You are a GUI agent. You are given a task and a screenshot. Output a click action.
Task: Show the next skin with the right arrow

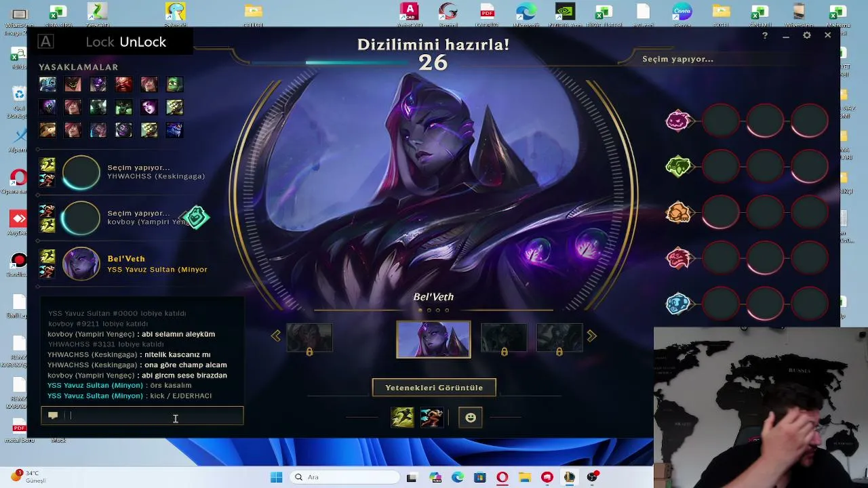[592, 335]
